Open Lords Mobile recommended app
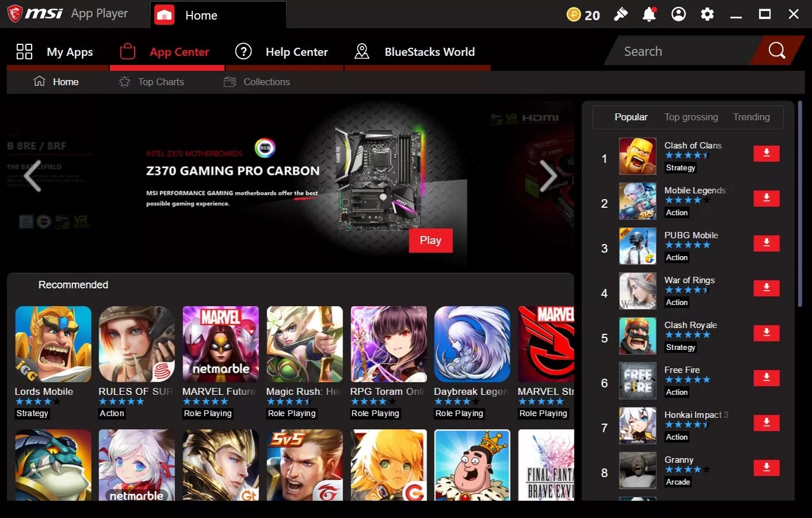812x518 pixels. [x=53, y=344]
